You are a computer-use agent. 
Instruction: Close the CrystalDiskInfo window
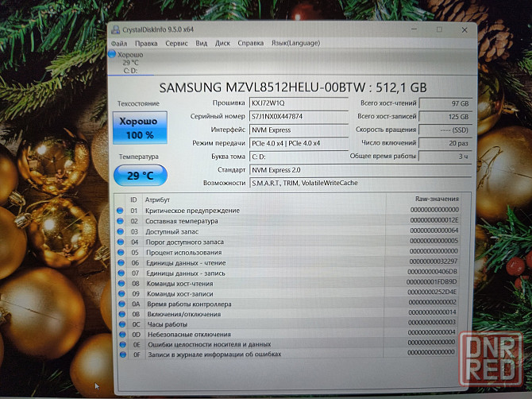pos(465,30)
